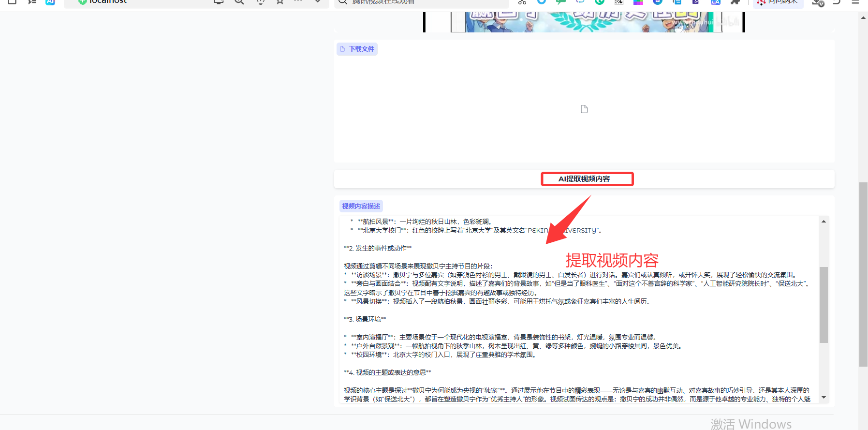Screen dimensions: 868x430
Task: Click the 下载文件 button
Action: click(x=357, y=49)
